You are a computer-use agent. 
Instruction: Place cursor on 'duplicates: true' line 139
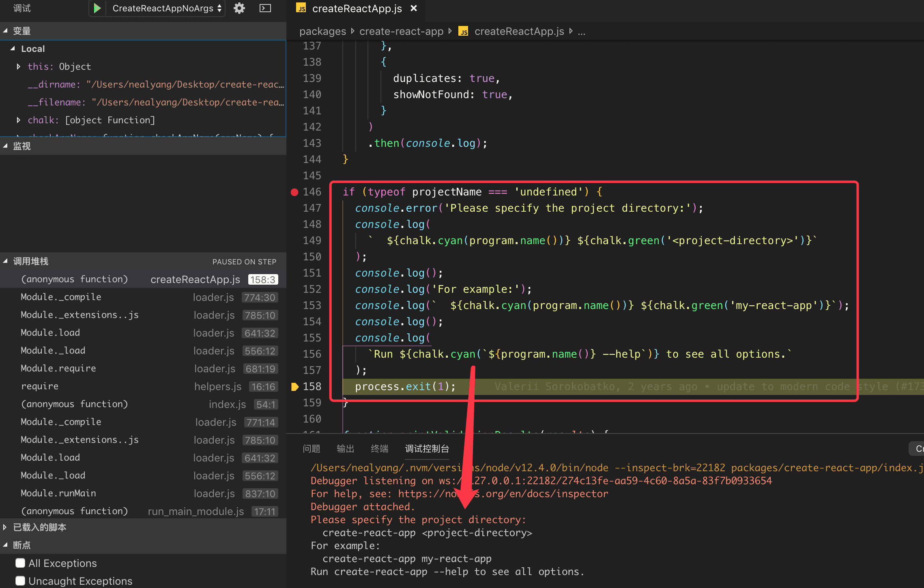click(446, 78)
